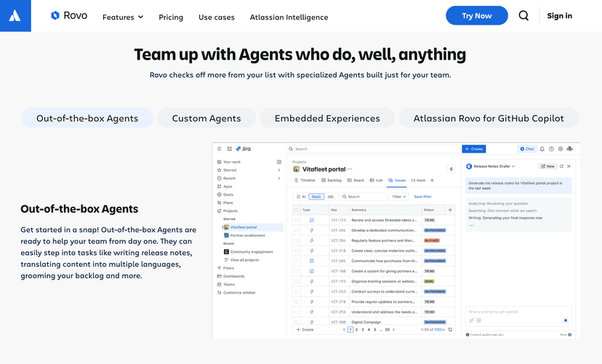Click the Write a prompt input box

(518, 316)
